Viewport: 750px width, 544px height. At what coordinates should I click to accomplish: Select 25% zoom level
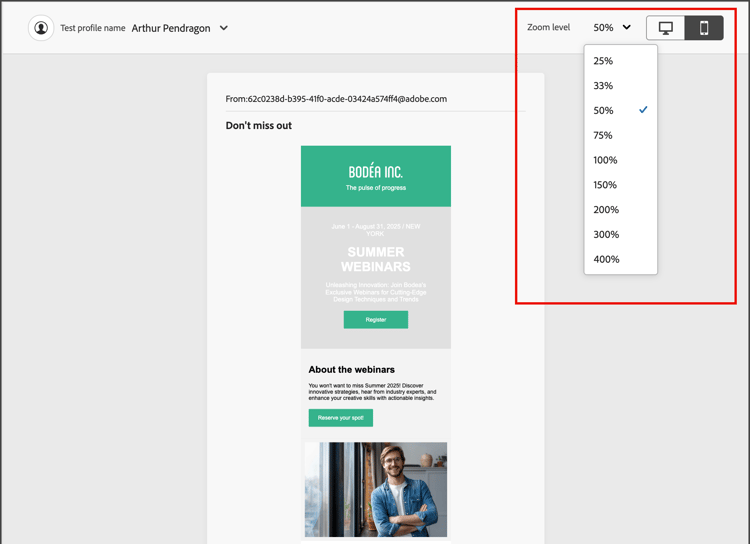click(x=620, y=61)
